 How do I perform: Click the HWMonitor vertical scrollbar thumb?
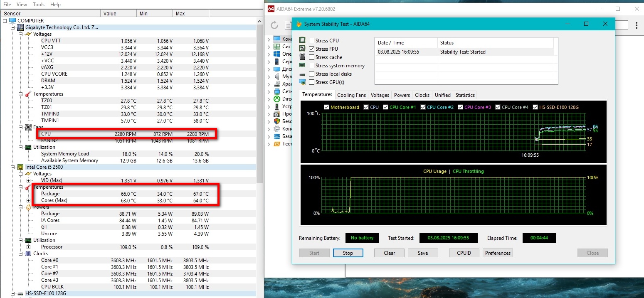tap(260, 104)
